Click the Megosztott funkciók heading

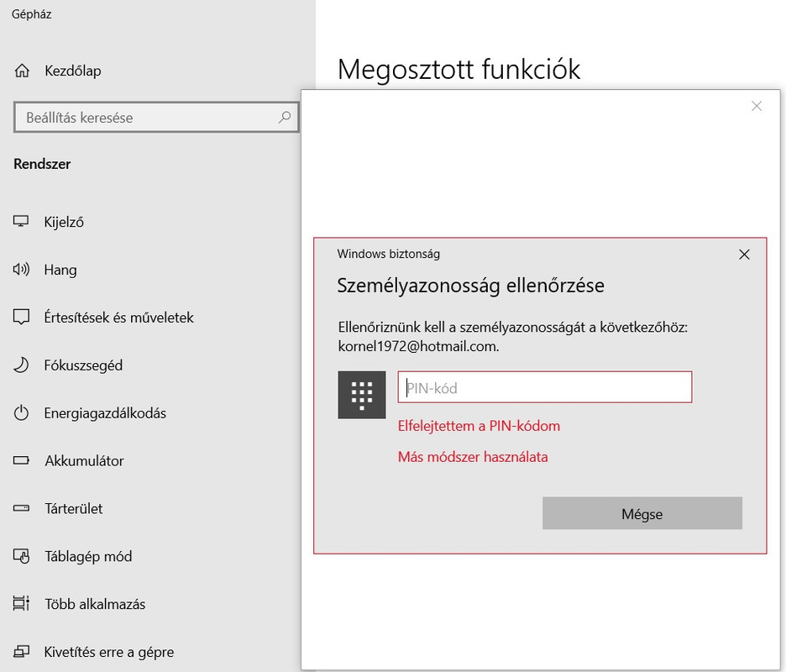[x=458, y=69]
